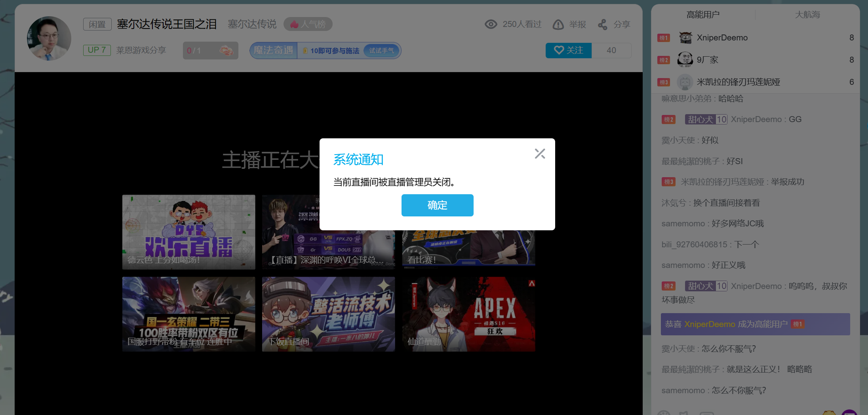
Task: Click chat message 最最純潔的桃子 就是这么正义
Action: 737,369
